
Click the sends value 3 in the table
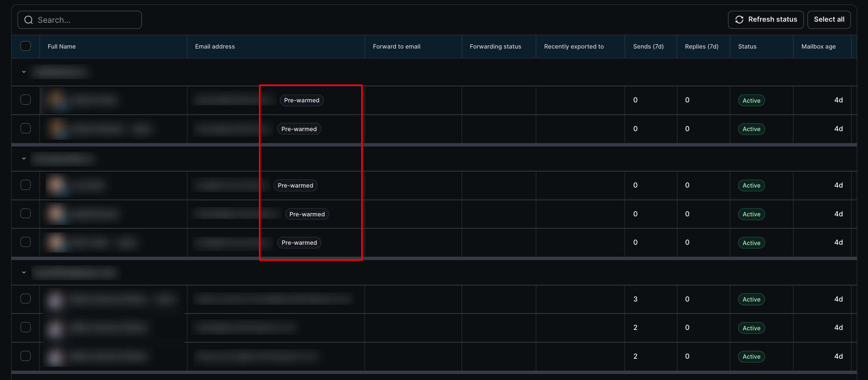click(635, 299)
